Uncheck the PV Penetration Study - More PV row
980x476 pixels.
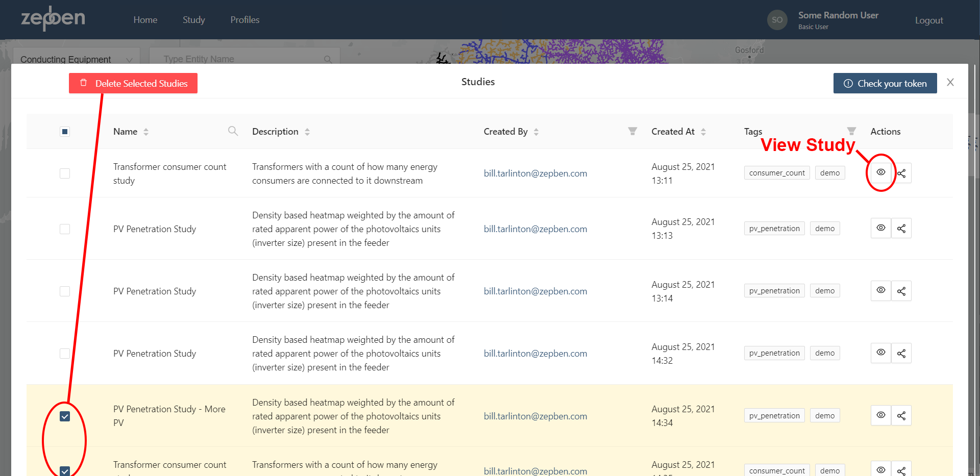coord(65,416)
